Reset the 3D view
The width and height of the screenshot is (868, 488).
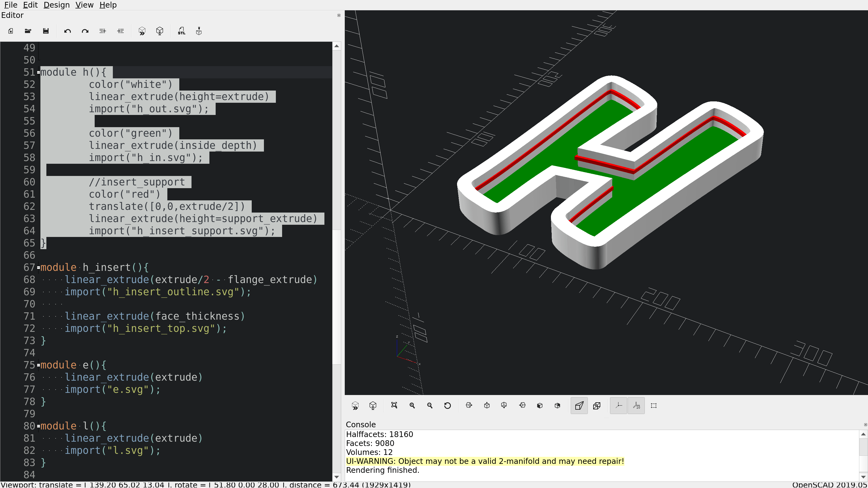point(447,406)
